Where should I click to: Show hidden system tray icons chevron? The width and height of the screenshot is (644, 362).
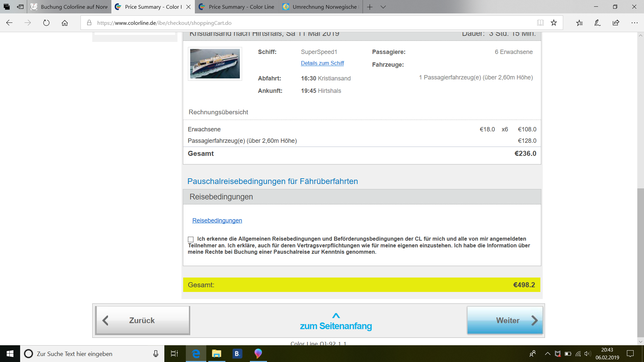click(547, 354)
